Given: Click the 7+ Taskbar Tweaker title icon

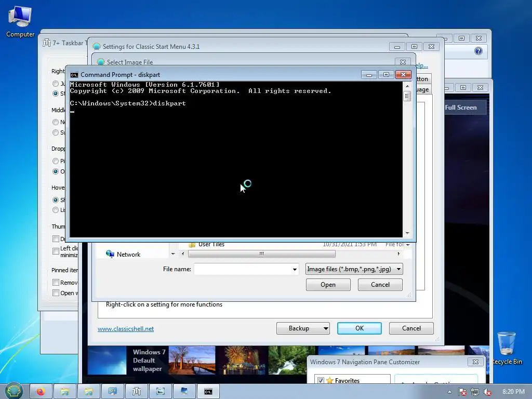Looking at the screenshot, I should pos(46,43).
